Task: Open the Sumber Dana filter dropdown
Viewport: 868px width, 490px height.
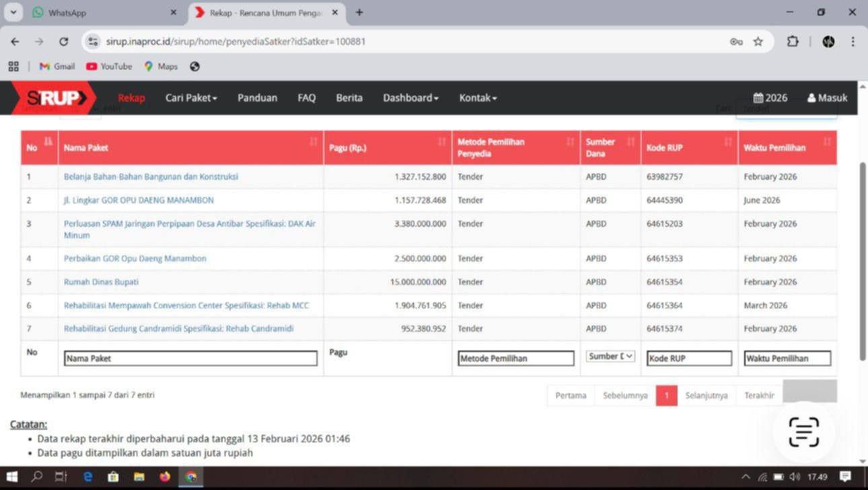Action: (x=610, y=357)
